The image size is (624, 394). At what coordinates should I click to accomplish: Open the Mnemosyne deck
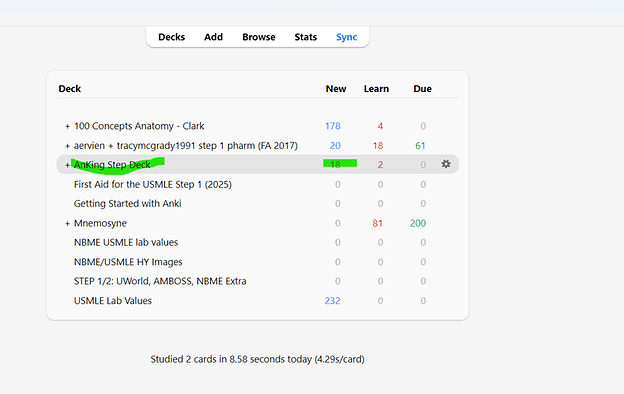tap(100, 223)
